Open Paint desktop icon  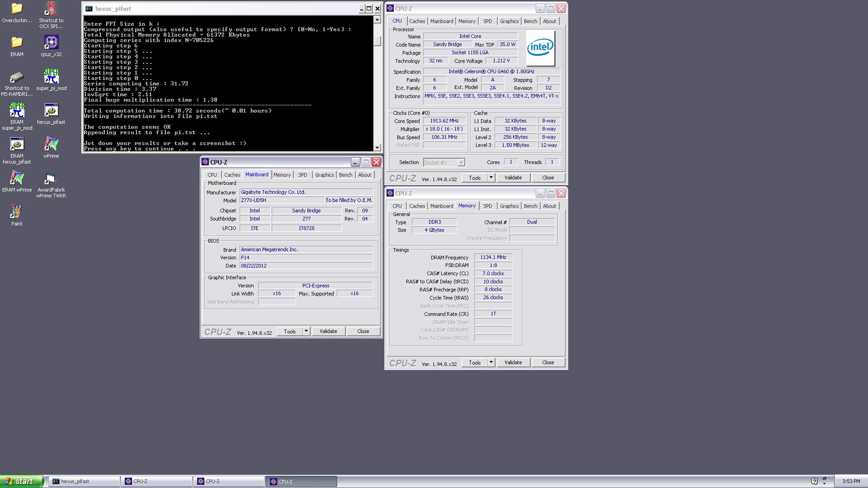pos(17,216)
